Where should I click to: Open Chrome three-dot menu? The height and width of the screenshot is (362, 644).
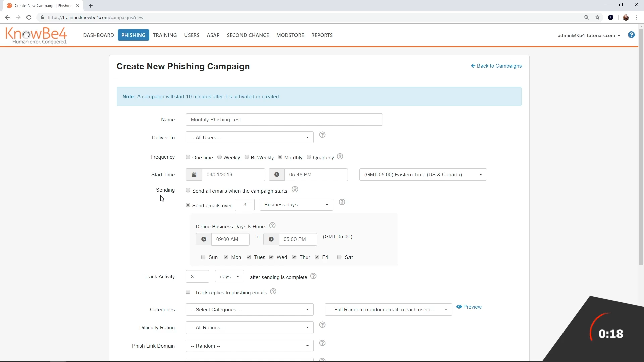point(637,17)
